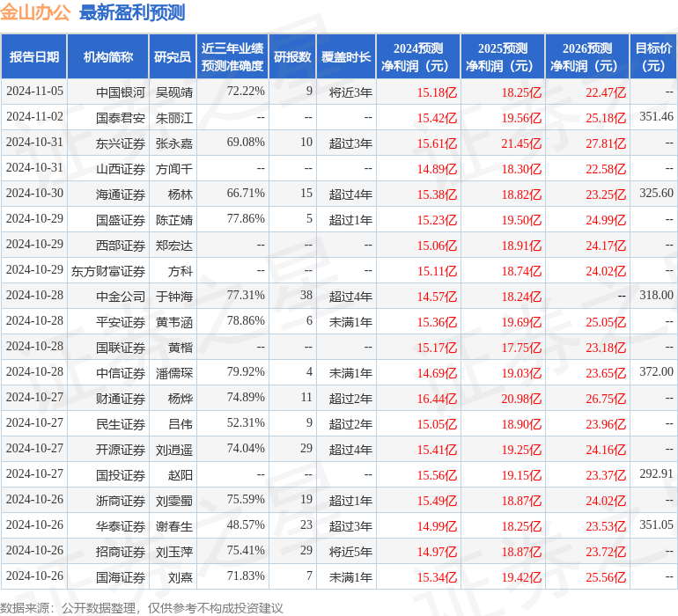Viewport: 678px width, 616px height.
Task: Click target price 351.05
Action: [x=656, y=524]
